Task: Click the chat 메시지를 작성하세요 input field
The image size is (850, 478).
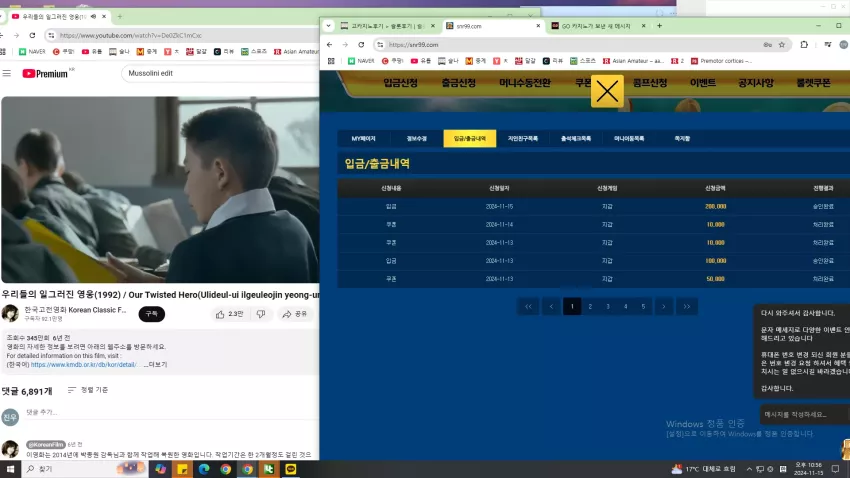Action: point(804,415)
